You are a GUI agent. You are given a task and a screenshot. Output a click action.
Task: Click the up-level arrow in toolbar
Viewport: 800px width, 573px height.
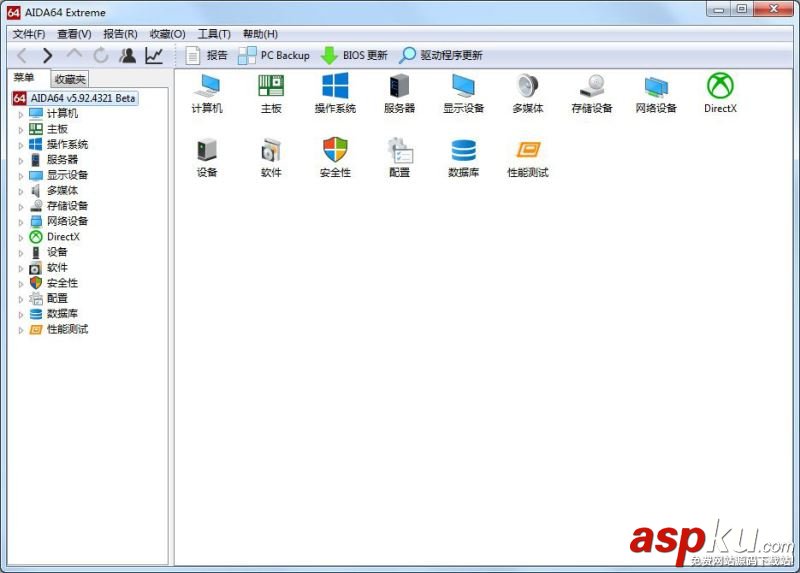tap(74, 54)
